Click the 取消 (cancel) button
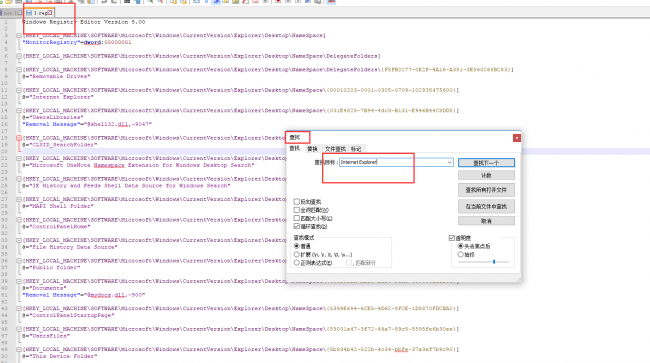 pyautogui.click(x=486, y=221)
